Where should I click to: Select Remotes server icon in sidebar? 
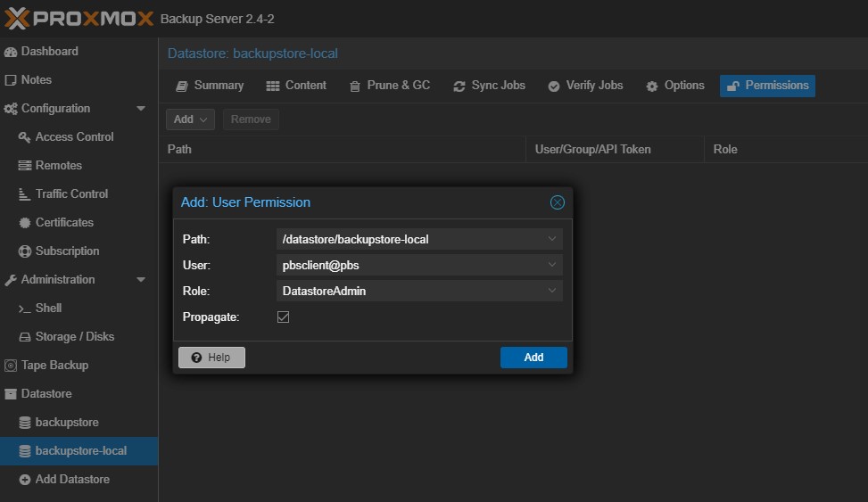[25, 166]
